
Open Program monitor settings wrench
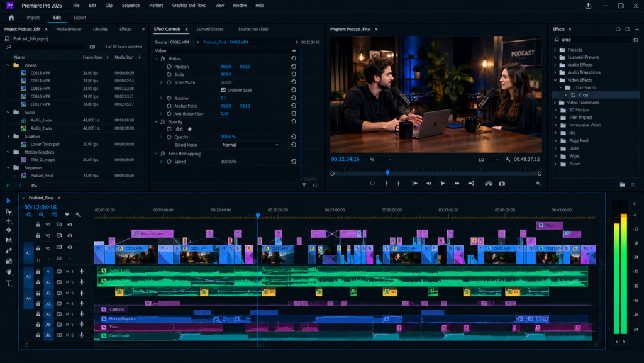pyautogui.click(x=508, y=159)
